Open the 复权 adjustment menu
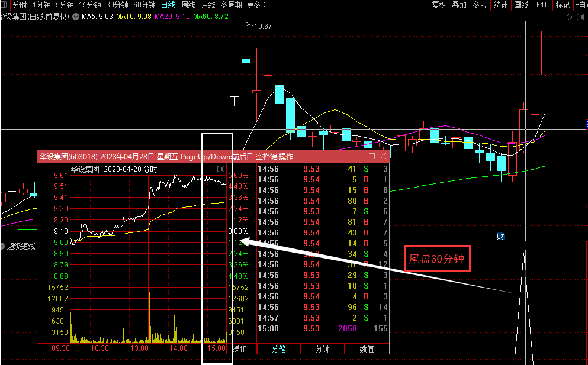The height and width of the screenshot is (365, 588). 439,5
